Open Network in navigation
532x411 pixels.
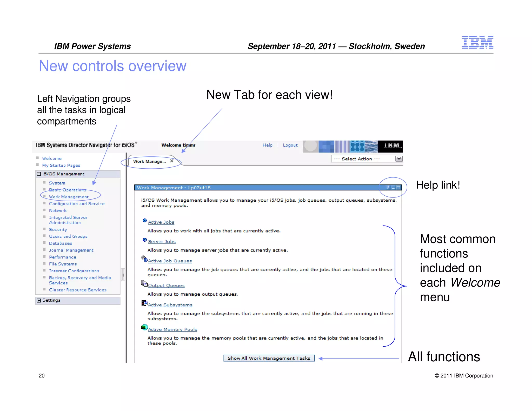(58, 210)
